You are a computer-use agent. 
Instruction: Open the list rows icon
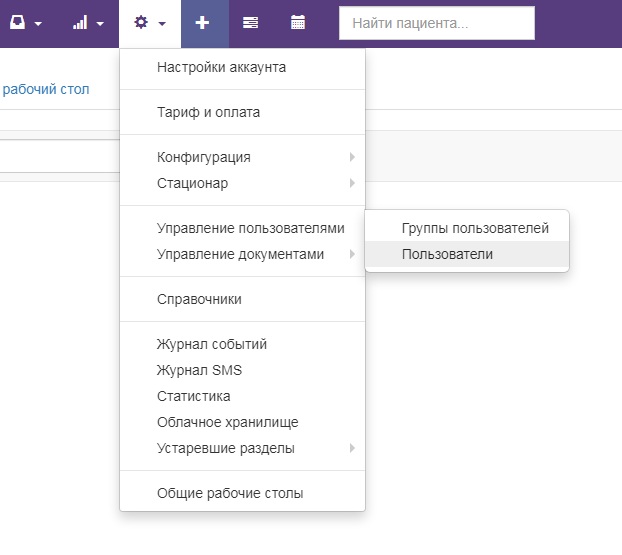tap(250, 23)
